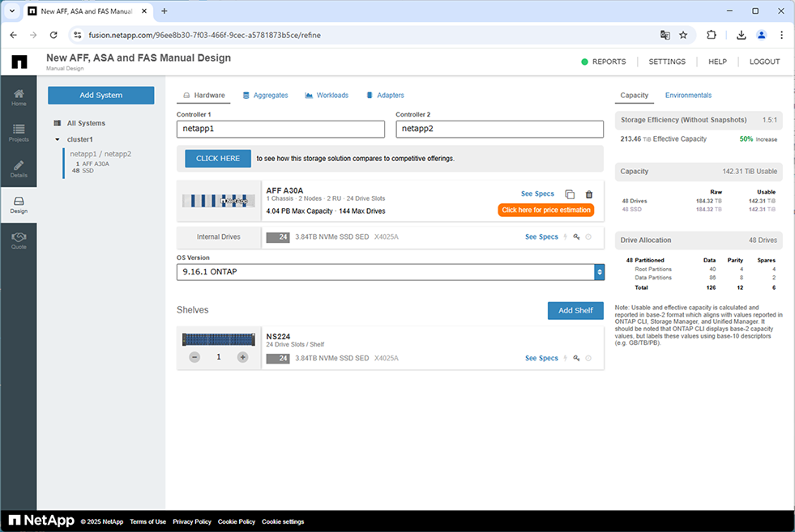Select All Systems in the tree

[x=86, y=123]
